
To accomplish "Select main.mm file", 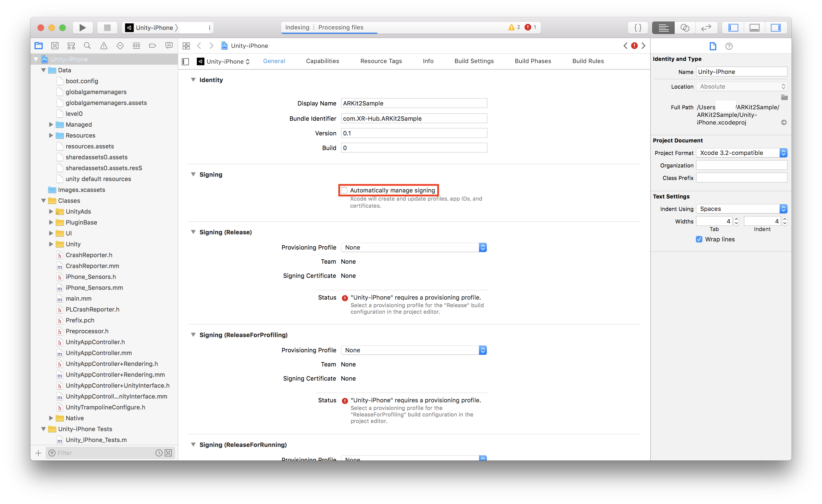I will click(78, 298).
